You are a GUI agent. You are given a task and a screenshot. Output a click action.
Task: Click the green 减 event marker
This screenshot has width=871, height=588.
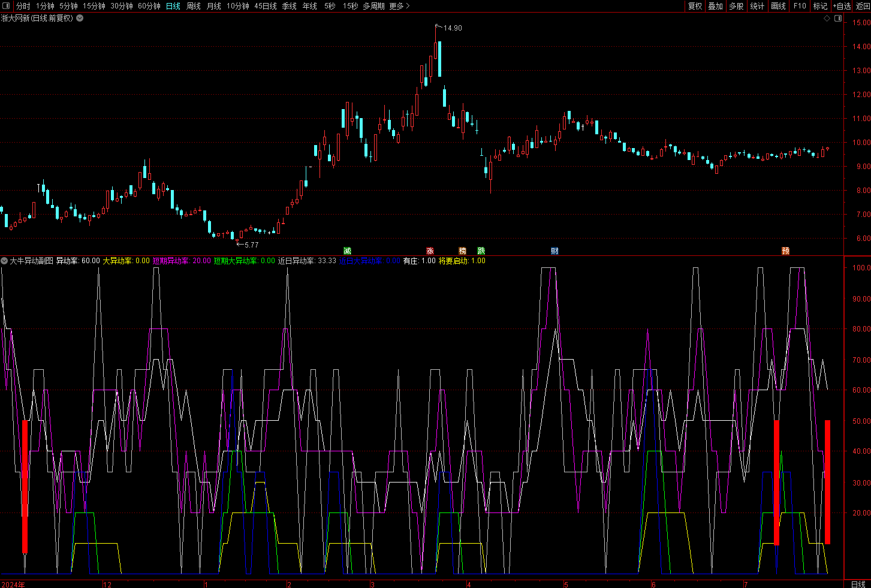click(347, 251)
